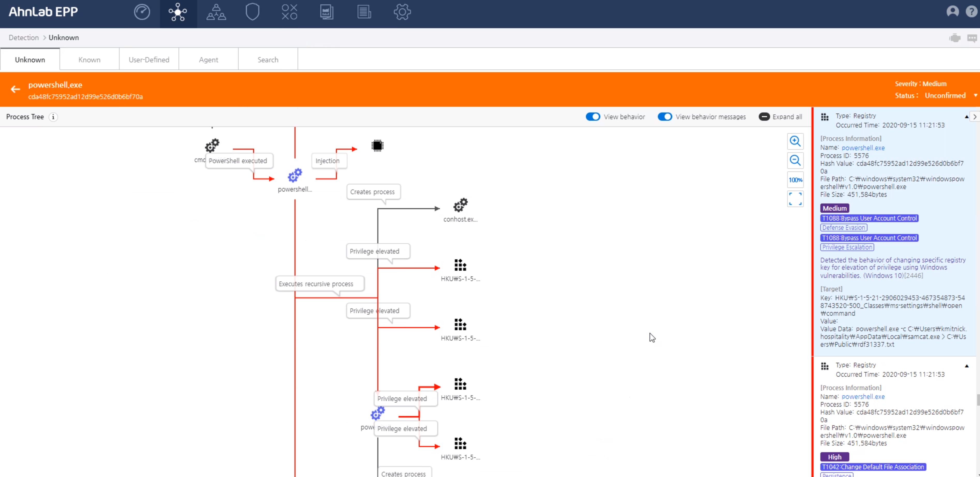Open the organization hierarchy icon in top nav
This screenshot has width=980, height=477.
coord(216,12)
